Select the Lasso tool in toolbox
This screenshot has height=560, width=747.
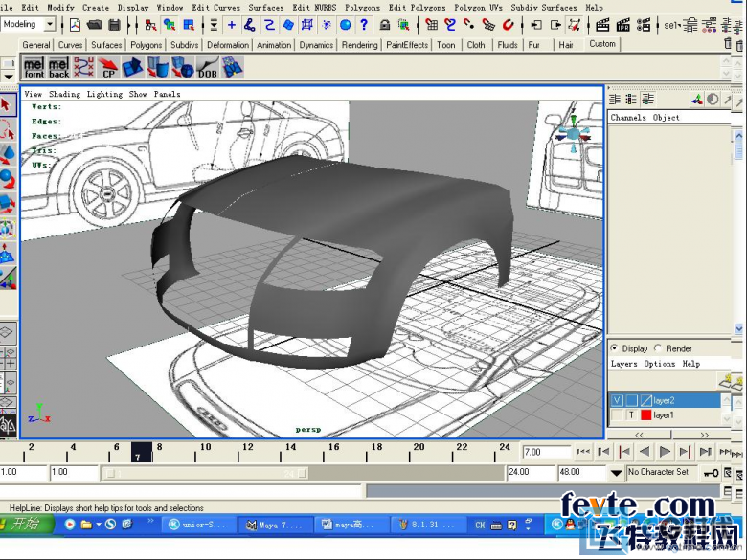click(x=7, y=129)
